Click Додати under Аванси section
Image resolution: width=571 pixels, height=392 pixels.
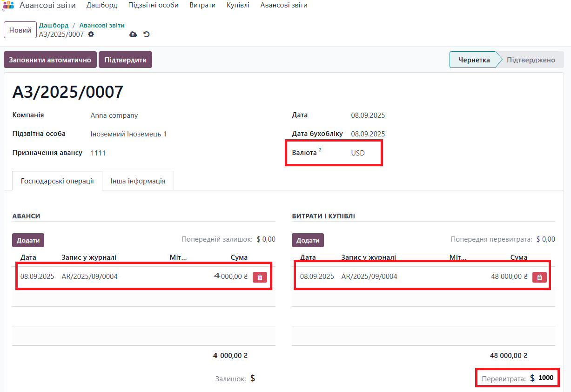pyautogui.click(x=28, y=240)
